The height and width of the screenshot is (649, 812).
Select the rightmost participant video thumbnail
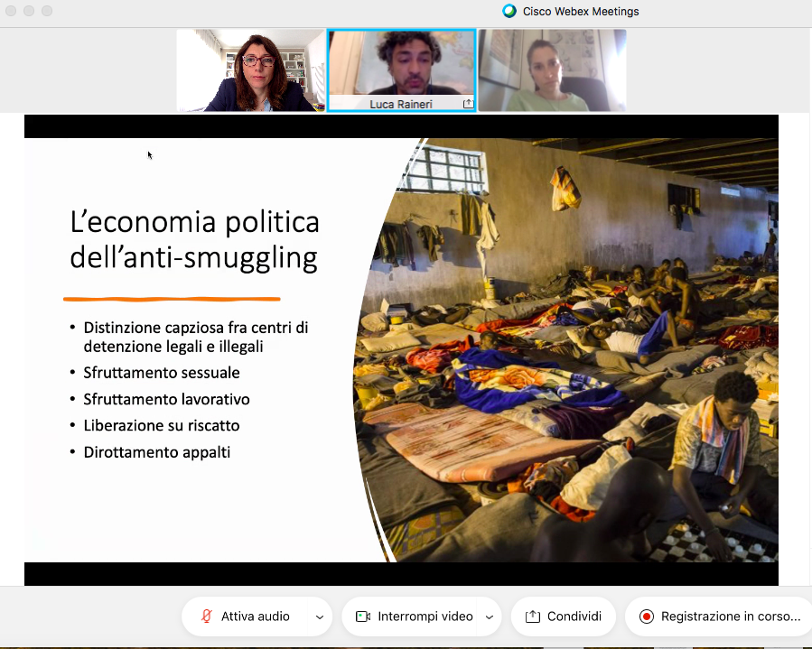click(552, 70)
